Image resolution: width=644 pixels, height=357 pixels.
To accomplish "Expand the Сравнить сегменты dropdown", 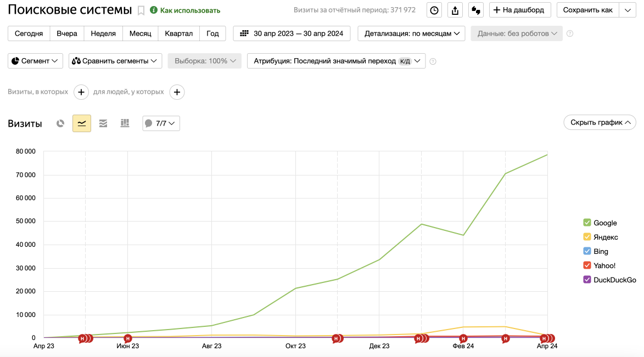I will pos(115,61).
